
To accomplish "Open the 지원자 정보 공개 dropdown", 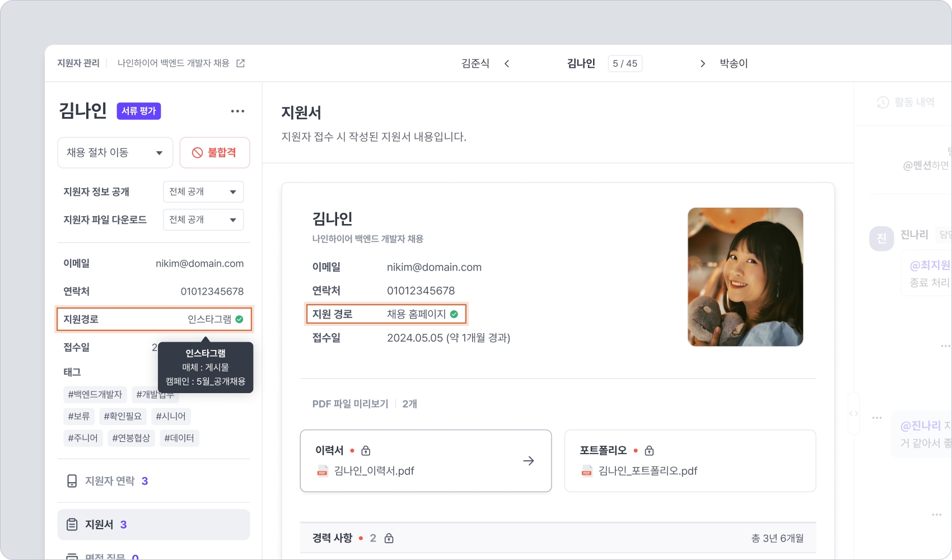I will coord(203,192).
